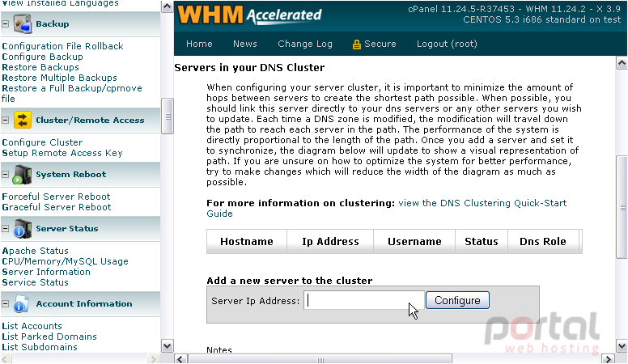Click the Servers in your DNS Cluster heading
The image size is (628, 364).
pos(249,68)
